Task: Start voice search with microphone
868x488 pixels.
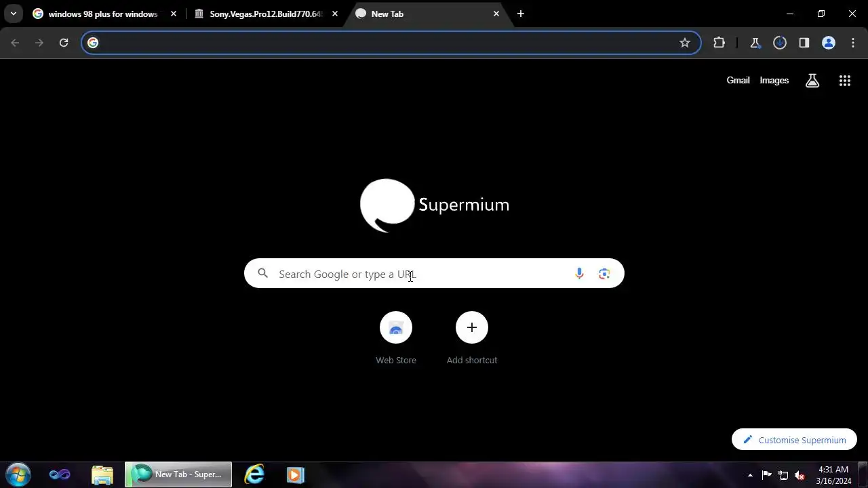Action: pyautogui.click(x=579, y=274)
